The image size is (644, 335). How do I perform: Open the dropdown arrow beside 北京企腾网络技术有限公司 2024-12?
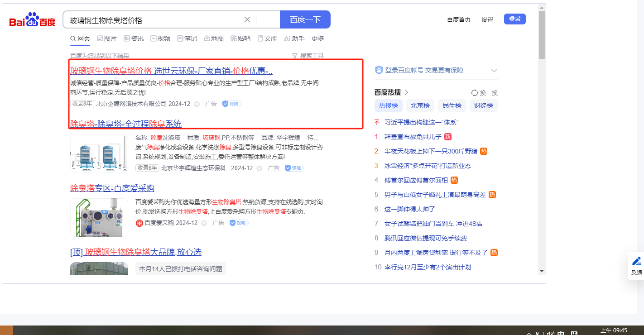click(x=197, y=104)
